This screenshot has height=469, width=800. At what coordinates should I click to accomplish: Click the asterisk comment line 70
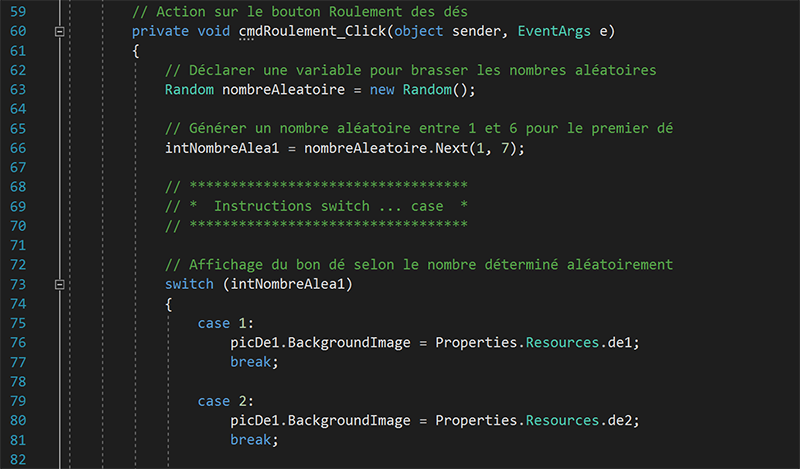tap(316, 225)
